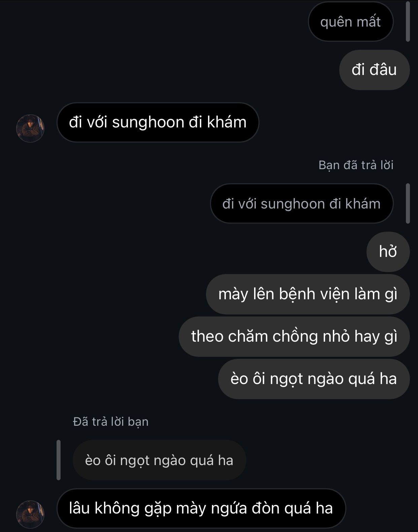Select the 'hở' message bubble
The width and height of the screenshot is (418, 532).
(x=388, y=252)
